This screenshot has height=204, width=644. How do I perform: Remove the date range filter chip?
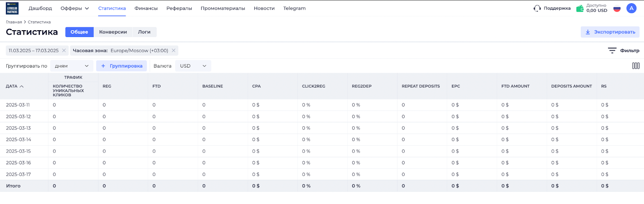pos(64,51)
